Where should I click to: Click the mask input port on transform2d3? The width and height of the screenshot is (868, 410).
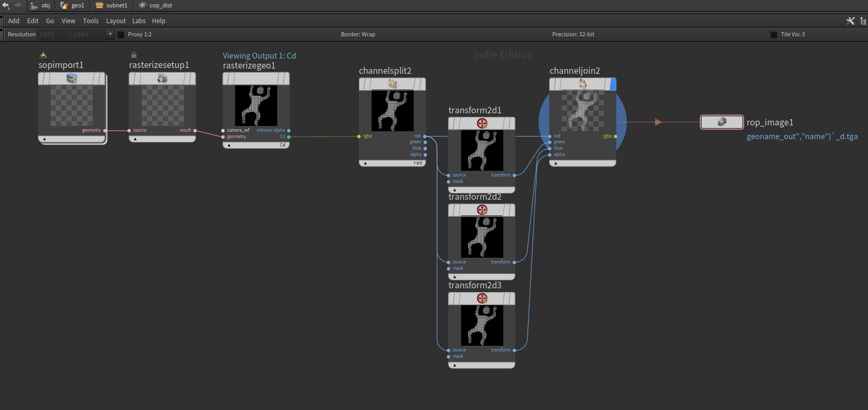click(448, 356)
